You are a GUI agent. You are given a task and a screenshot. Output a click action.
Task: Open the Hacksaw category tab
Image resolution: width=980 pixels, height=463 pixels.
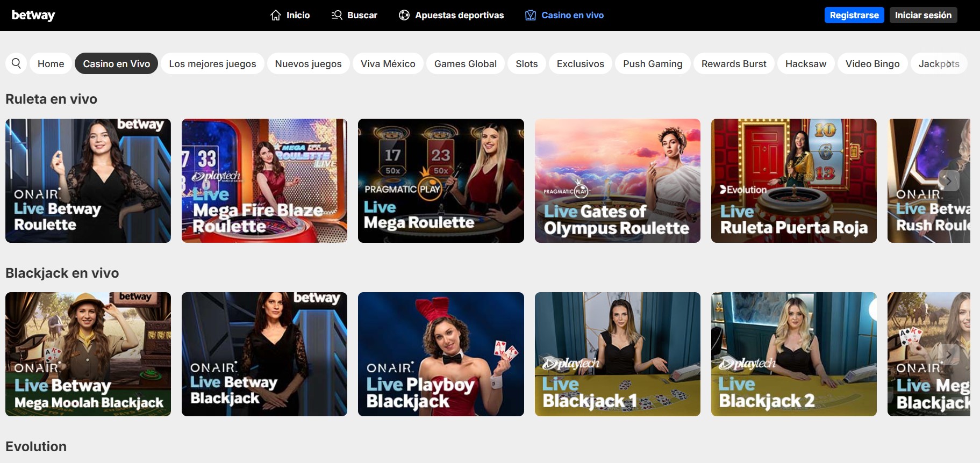(806, 63)
